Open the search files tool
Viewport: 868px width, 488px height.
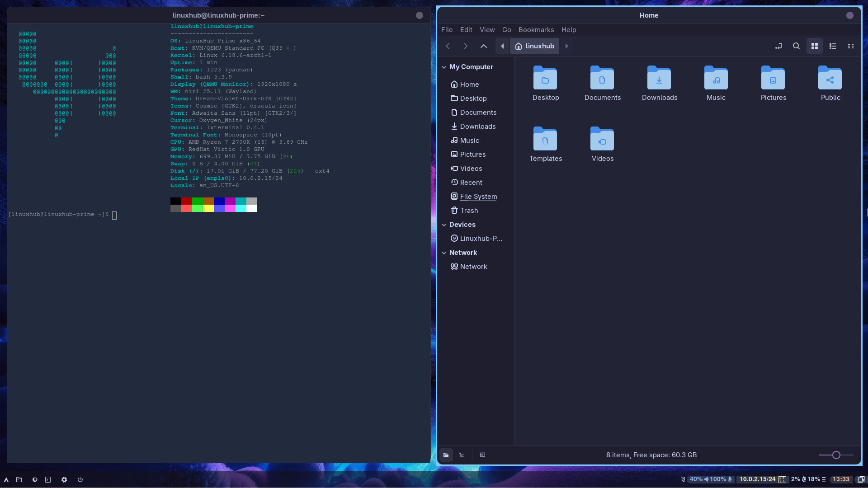pyautogui.click(x=796, y=46)
